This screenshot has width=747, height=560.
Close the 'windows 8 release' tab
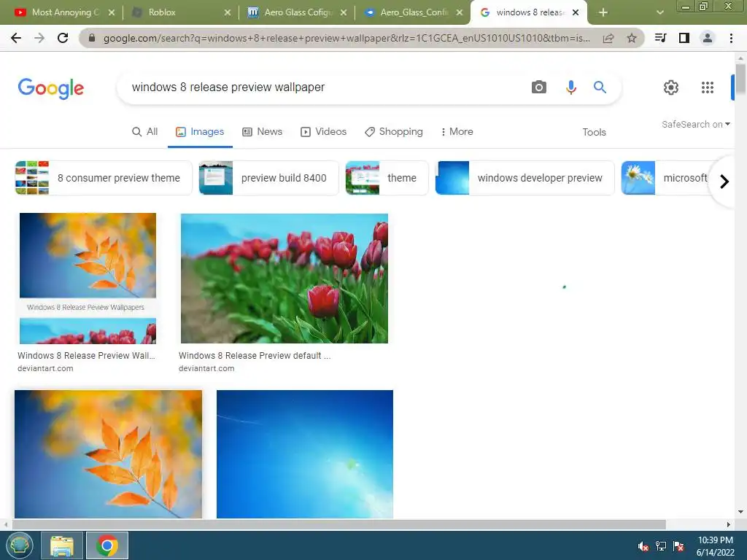coord(576,13)
